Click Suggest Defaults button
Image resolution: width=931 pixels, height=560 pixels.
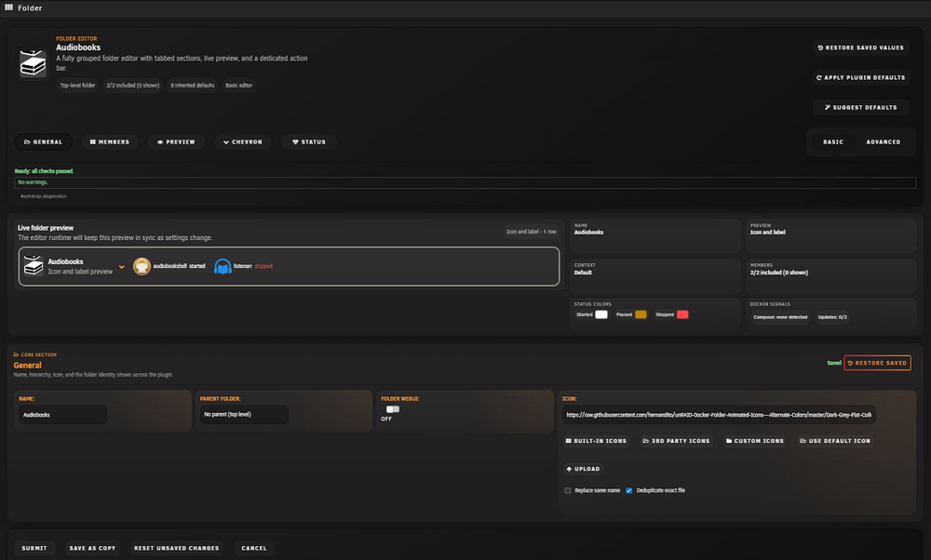[861, 107]
